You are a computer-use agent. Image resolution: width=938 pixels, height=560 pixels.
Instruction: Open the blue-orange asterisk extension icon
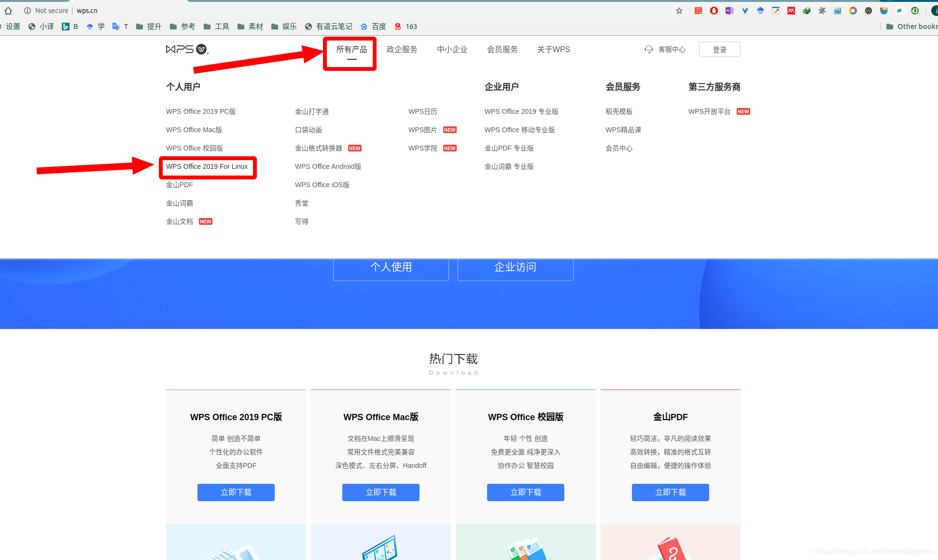pyautogui.click(x=822, y=11)
